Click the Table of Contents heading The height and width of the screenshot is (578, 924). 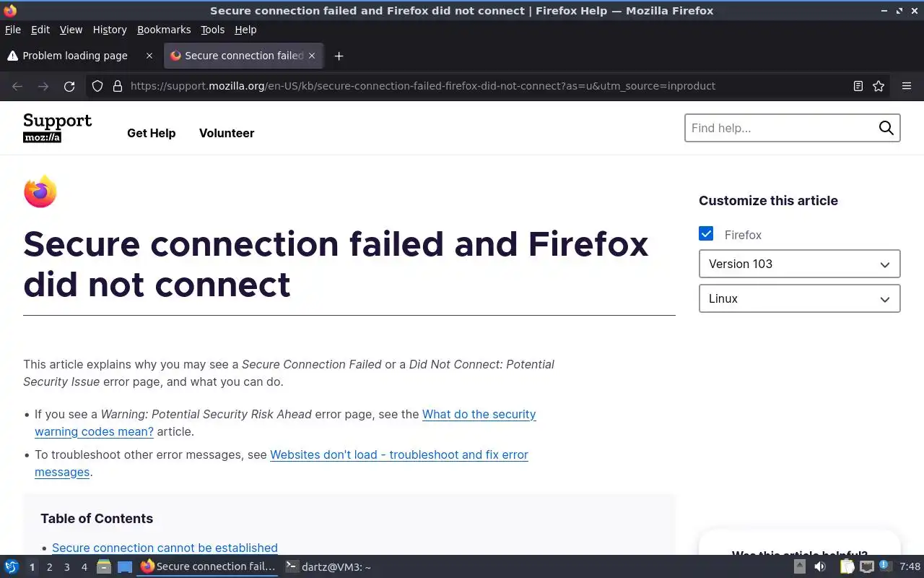tap(97, 519)
